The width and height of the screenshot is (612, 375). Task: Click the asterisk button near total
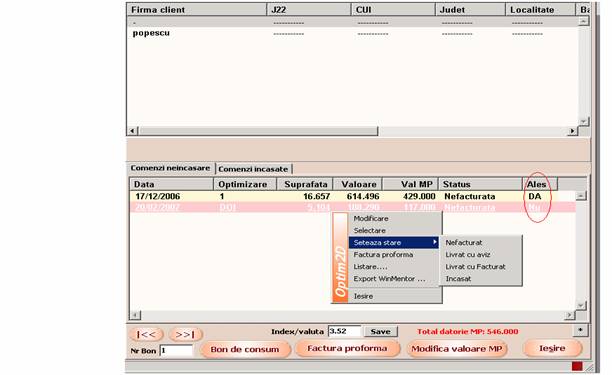[x=580, y=331]
